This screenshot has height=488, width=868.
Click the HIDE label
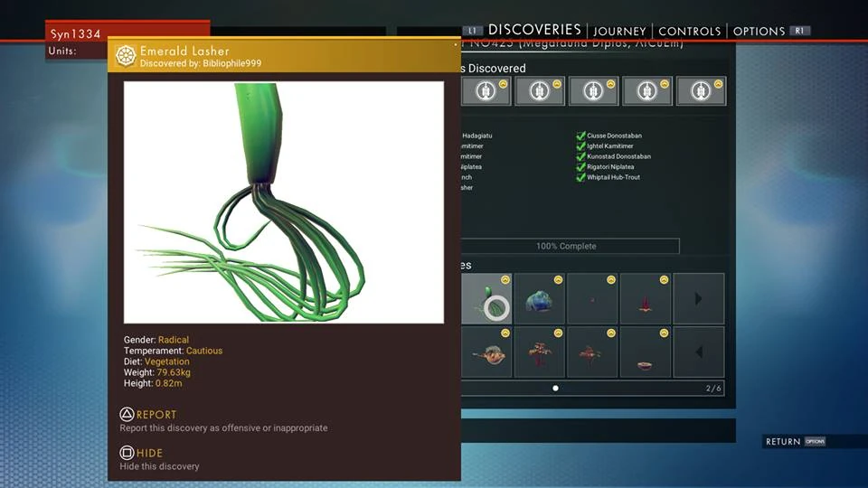click(x=149, y=453)
